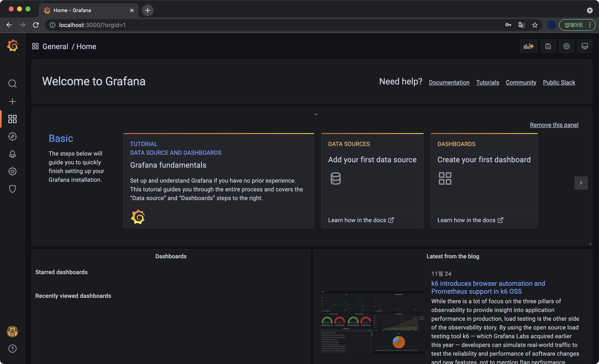Open the Public Slack link

coord(559,82)
